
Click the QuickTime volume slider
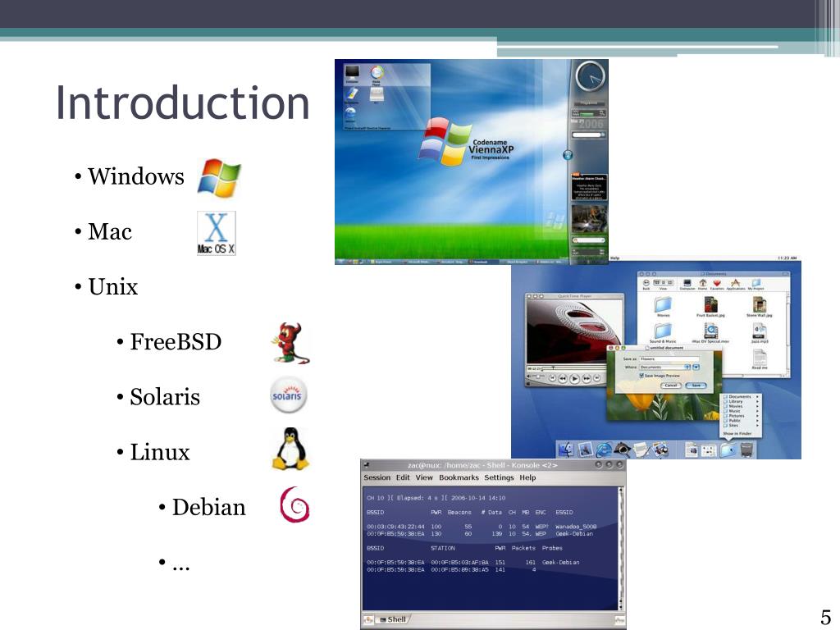click(x=537, y=376)
